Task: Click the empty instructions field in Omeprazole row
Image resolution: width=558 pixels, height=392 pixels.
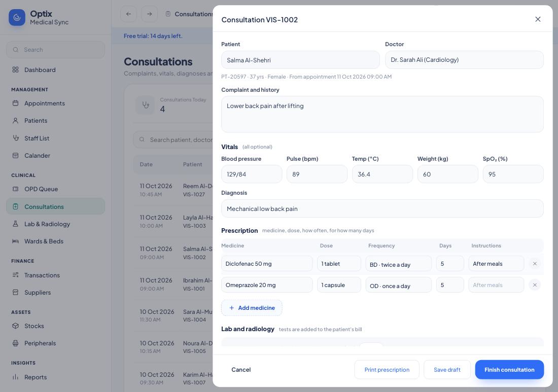Action: [496, 285]
